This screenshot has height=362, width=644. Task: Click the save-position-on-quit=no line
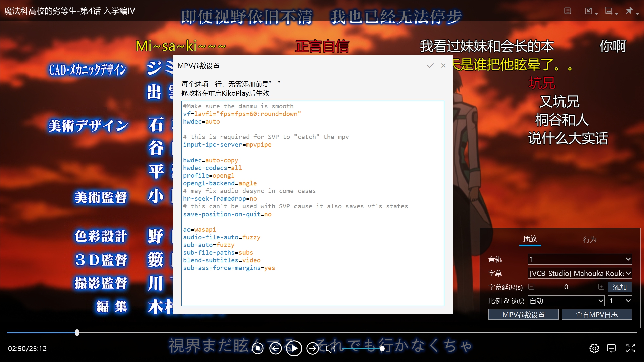click(227, 214)
